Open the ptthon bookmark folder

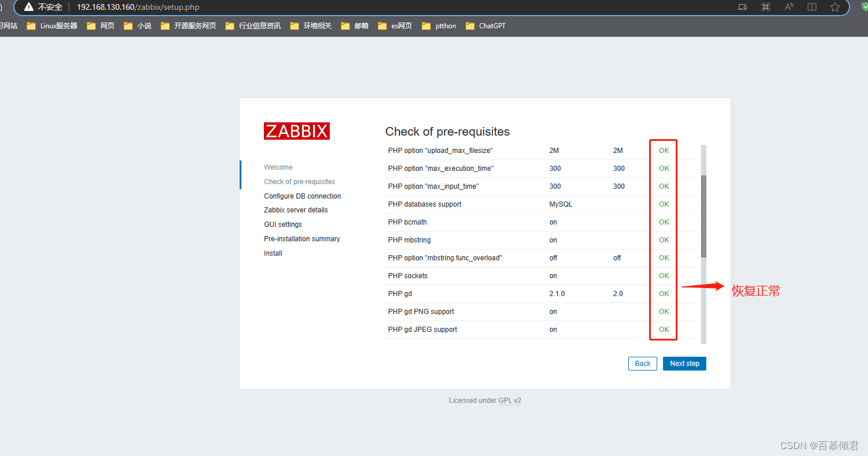(x=439, y=26)
